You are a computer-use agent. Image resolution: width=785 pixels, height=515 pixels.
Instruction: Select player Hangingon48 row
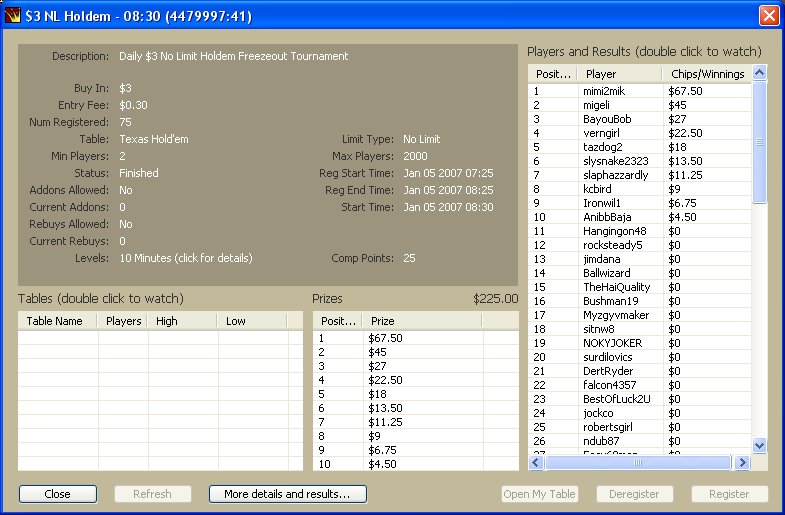click(640, 231)
